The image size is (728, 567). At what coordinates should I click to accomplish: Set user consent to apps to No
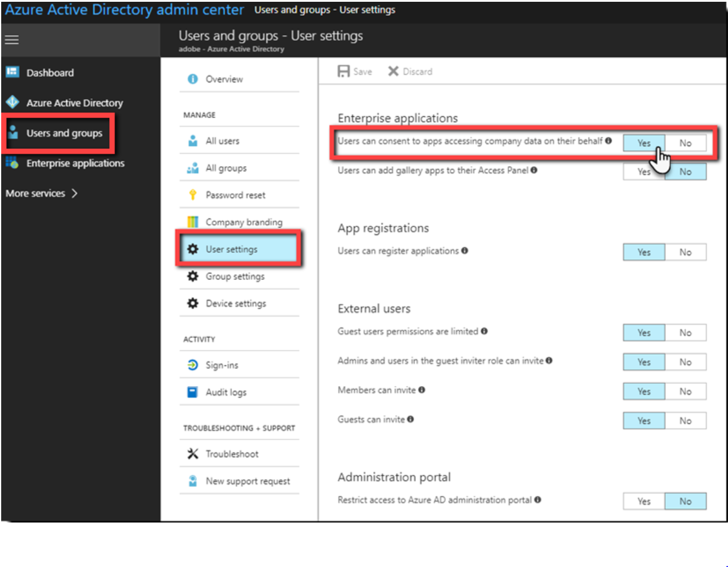point(686,143)
